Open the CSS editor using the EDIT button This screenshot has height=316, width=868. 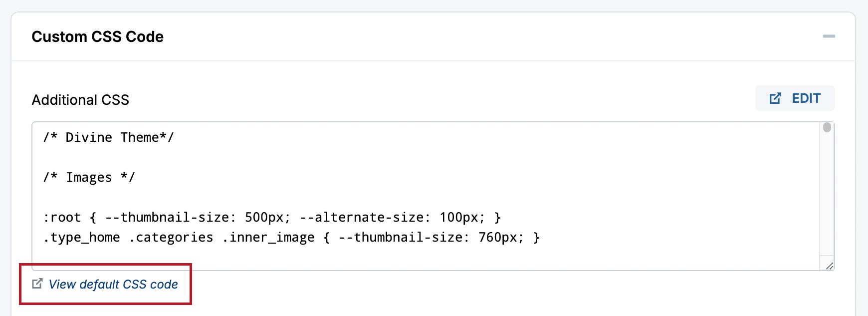(x=794, y=98)
